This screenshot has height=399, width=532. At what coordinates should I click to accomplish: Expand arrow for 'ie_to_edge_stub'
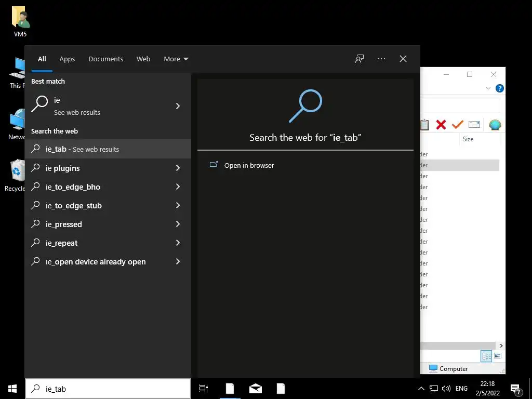tap(178, 205)
